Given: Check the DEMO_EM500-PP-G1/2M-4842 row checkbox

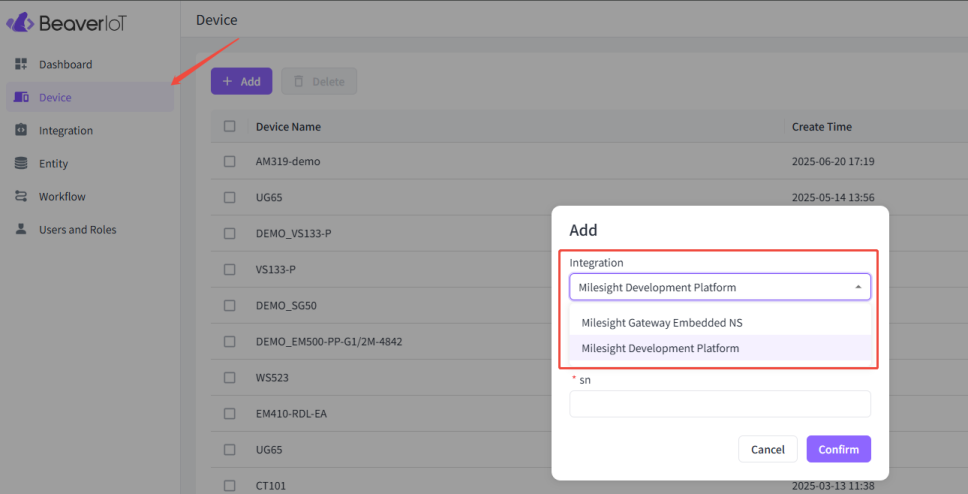Looking at the screenshot, I should (230, 341).
